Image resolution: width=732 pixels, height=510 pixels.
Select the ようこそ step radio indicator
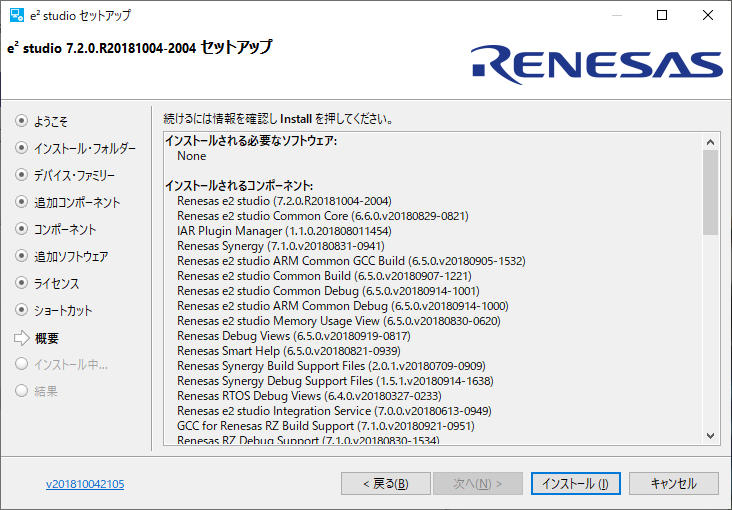click(21, 121)
